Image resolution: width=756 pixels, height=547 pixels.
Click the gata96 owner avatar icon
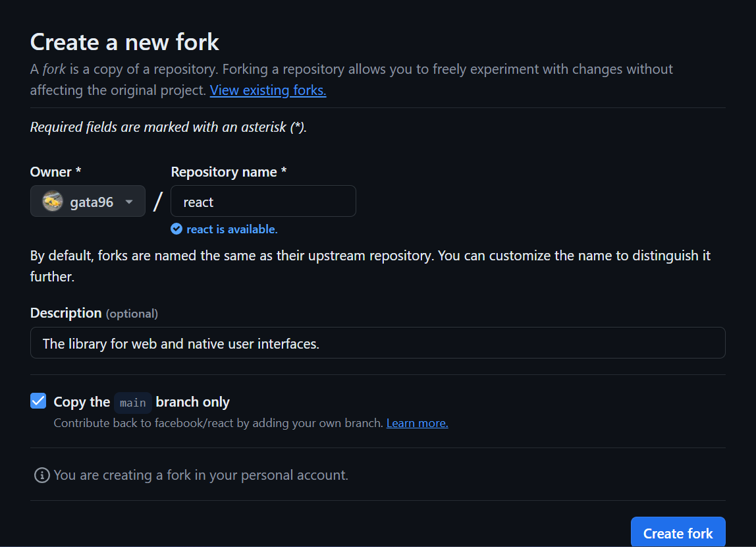(53, 202)
